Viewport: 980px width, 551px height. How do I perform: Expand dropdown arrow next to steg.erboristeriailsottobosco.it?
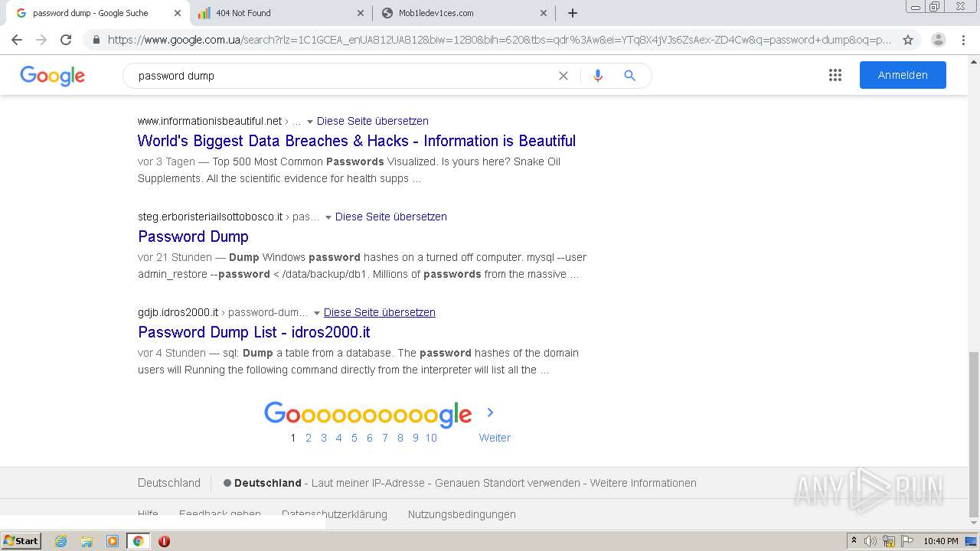(328, 217)
